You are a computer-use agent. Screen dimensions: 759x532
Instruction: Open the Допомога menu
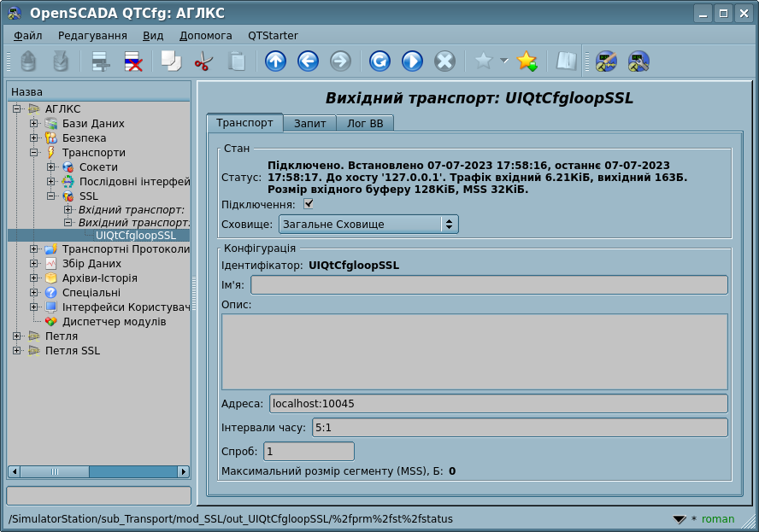pyautogui.click(x=205, y=35)
